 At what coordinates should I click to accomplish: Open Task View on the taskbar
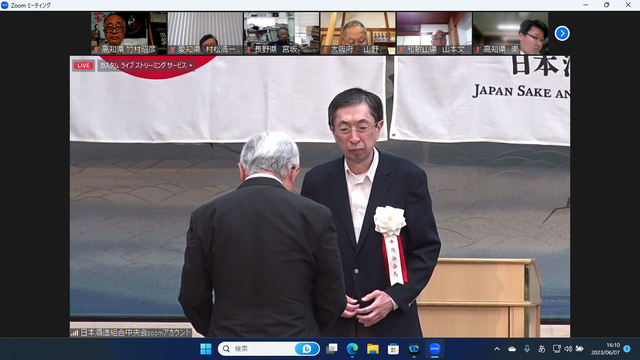pos(332,349)
